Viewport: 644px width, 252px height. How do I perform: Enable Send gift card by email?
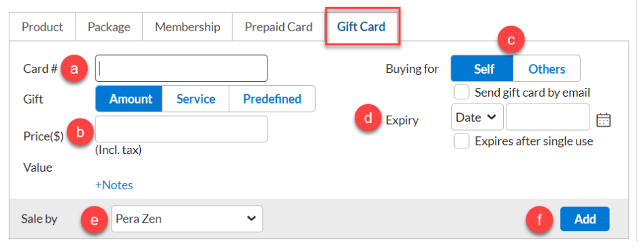click(x=462, y=93)
